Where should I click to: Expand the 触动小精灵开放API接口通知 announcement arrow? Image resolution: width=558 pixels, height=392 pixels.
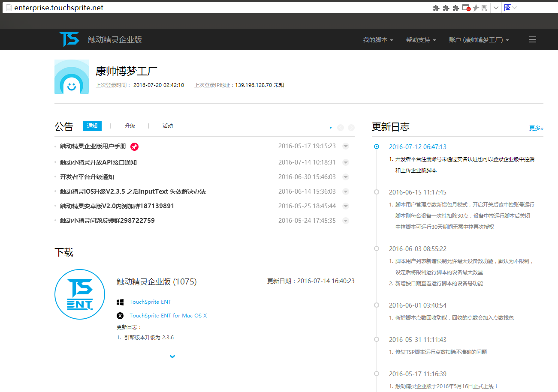tap(346, 162)
